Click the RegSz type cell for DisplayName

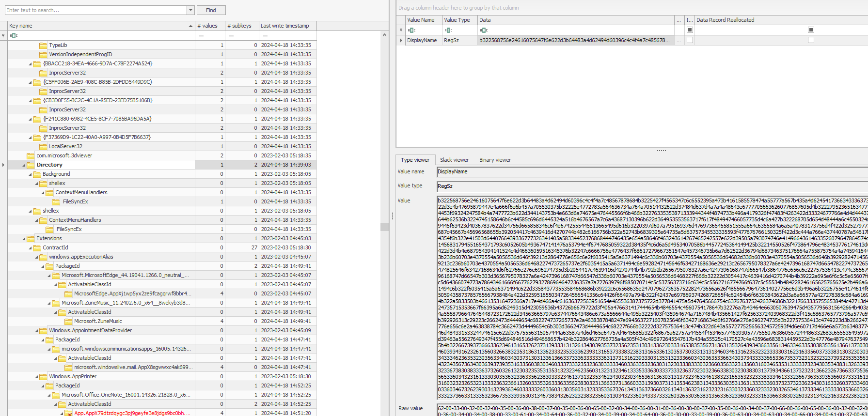459,40
